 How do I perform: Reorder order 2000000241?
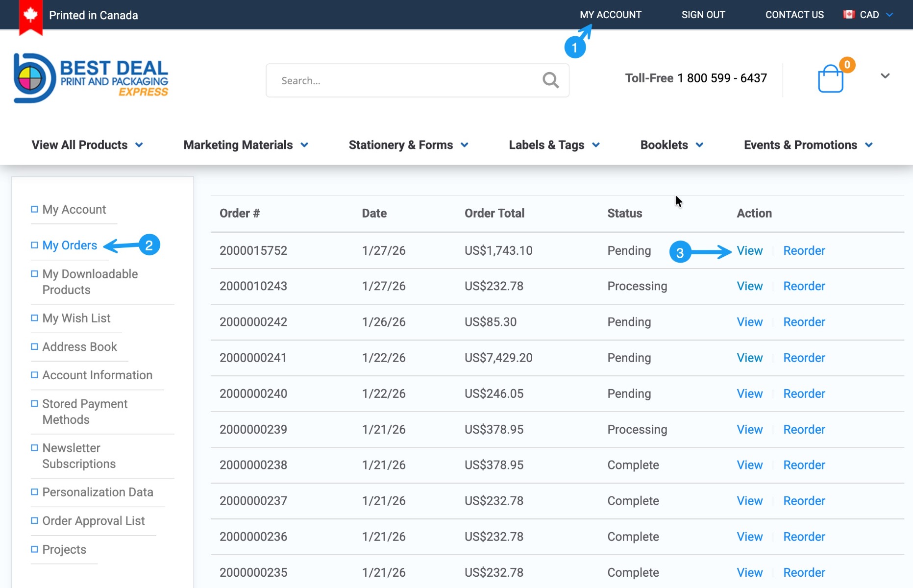pos(804,358)
